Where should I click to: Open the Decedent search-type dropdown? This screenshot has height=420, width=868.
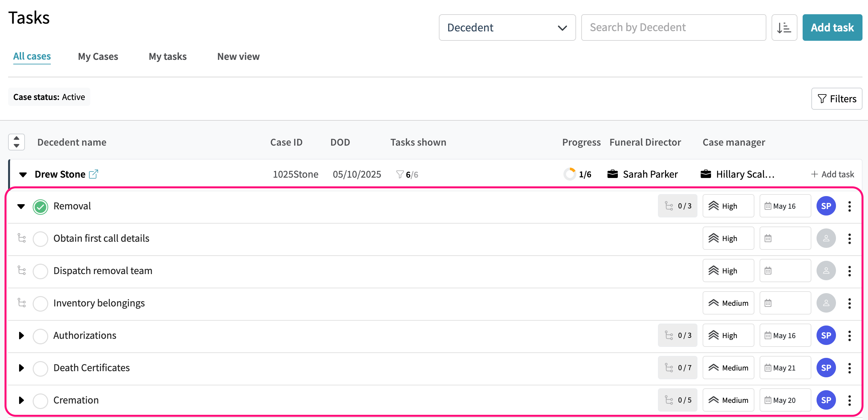point(507,28)
